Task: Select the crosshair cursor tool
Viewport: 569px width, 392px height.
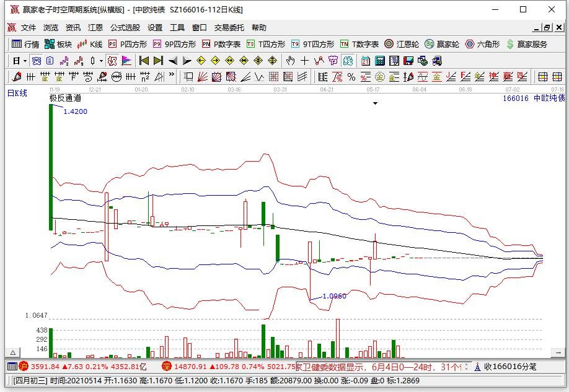Action: point(304,61)
